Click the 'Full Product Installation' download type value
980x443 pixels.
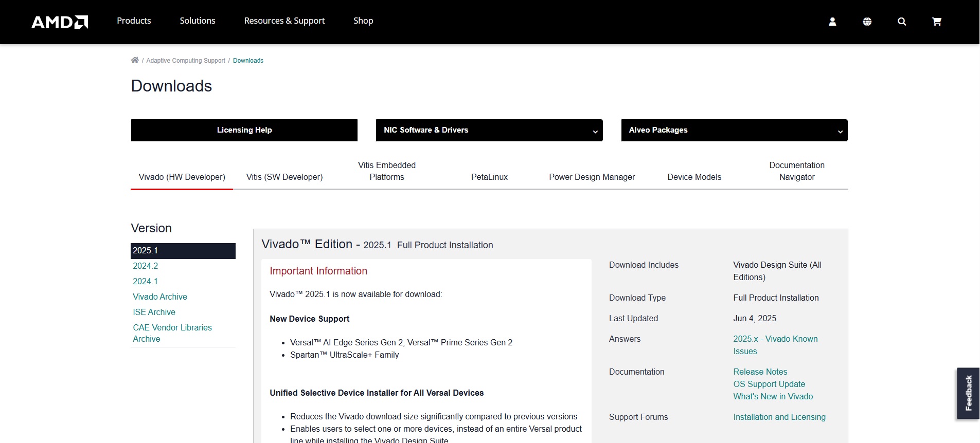pos(776,298)
